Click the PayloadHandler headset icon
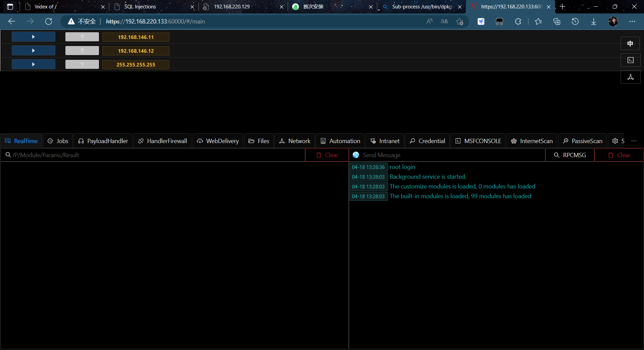 pos(80,141)
